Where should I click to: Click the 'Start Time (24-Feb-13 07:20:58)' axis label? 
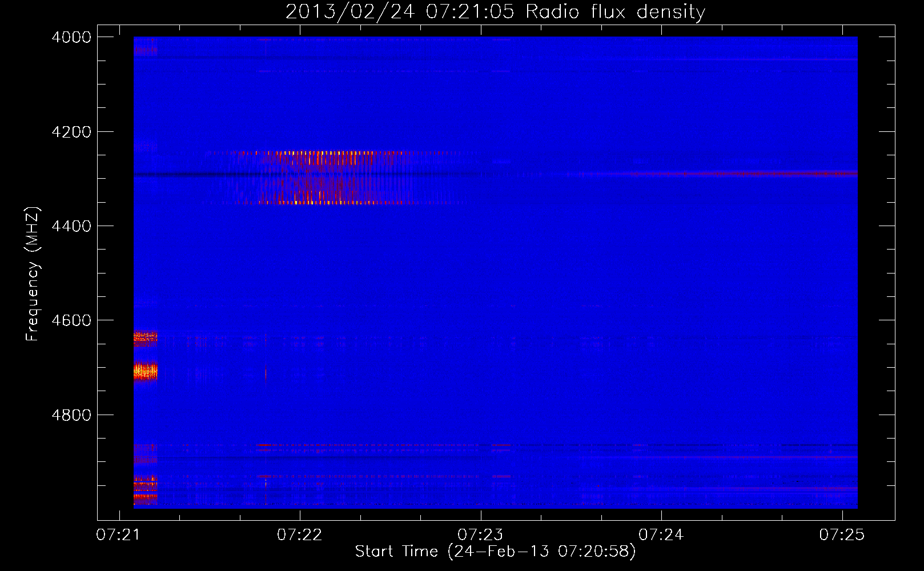pos(495,552)
